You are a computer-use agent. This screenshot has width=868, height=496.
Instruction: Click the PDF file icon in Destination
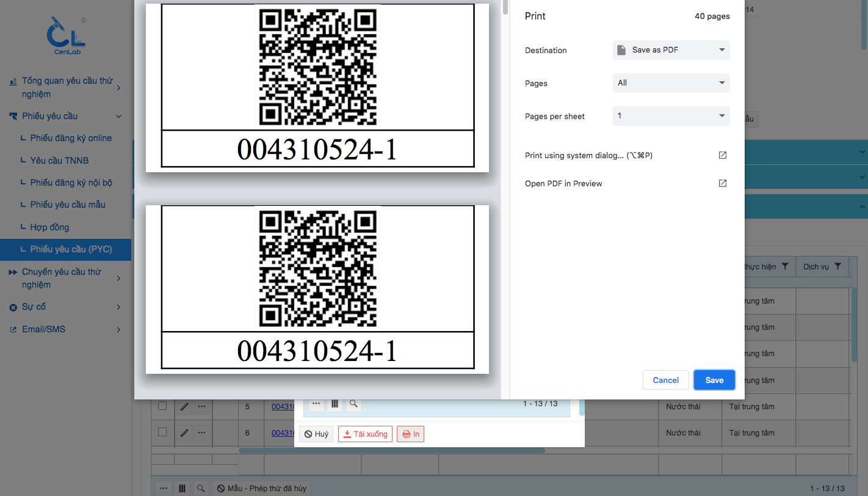pos(621,50)
